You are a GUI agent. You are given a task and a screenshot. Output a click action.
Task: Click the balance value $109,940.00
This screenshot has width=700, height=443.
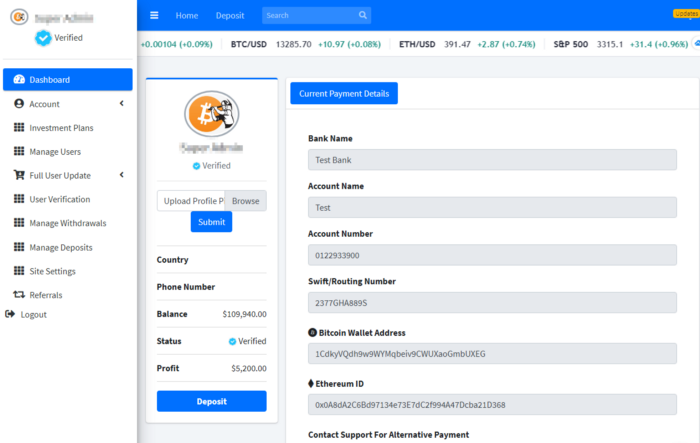pyautogui.click(x=245, y=314)
